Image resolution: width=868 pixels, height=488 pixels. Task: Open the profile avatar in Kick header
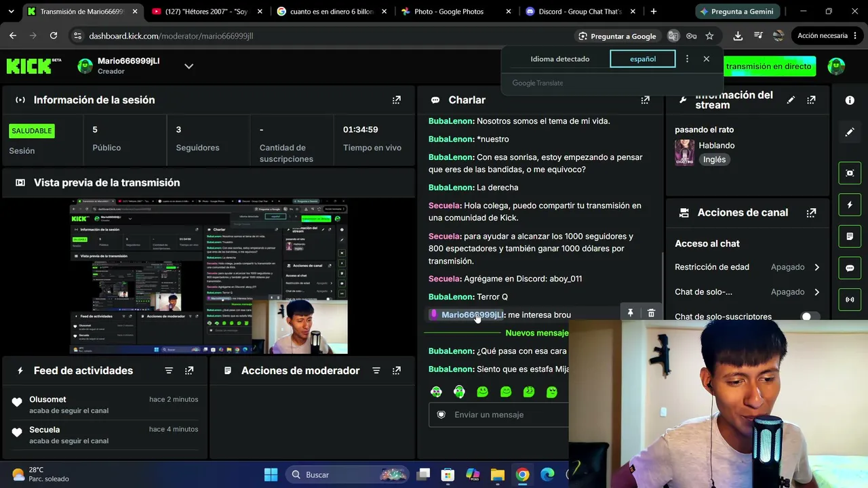[836, 66]
